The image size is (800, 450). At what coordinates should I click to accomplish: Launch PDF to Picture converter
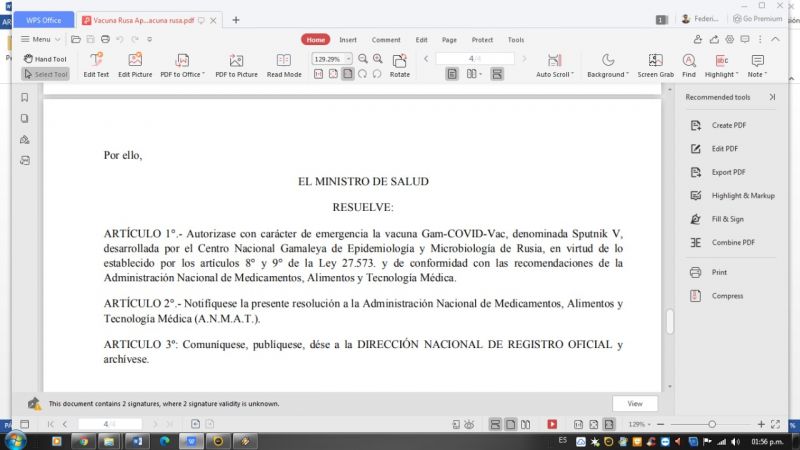pos(236,65)
